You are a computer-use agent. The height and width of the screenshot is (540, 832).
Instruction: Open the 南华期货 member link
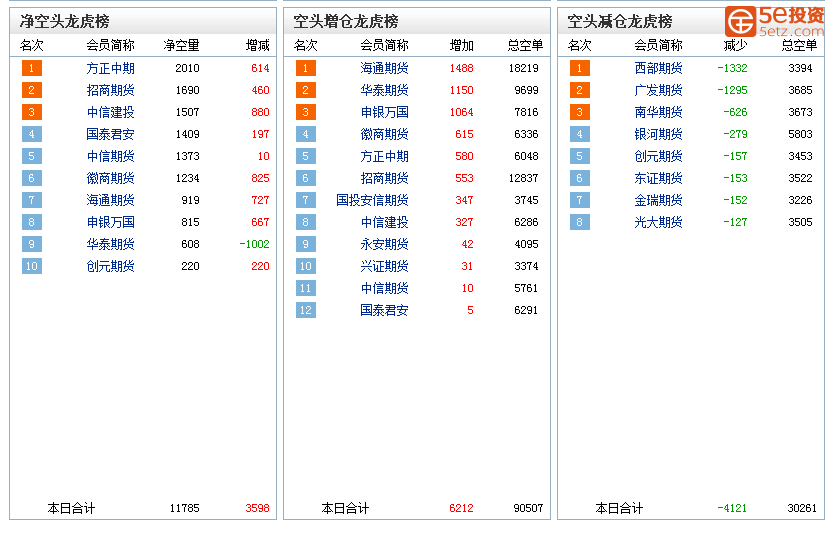(x=658, y=112)
